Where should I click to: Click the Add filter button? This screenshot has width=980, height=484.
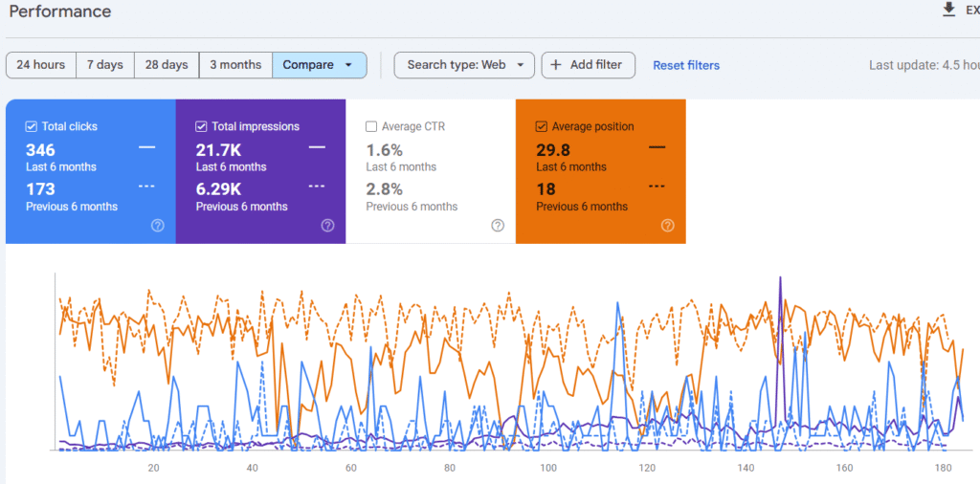pyautogui.click(x=589, y=65)
